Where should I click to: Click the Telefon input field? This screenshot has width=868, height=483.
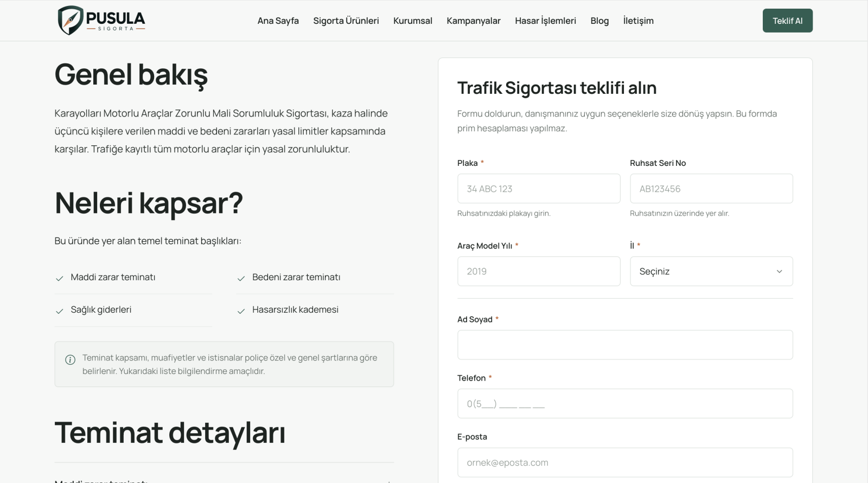point(625,403)
